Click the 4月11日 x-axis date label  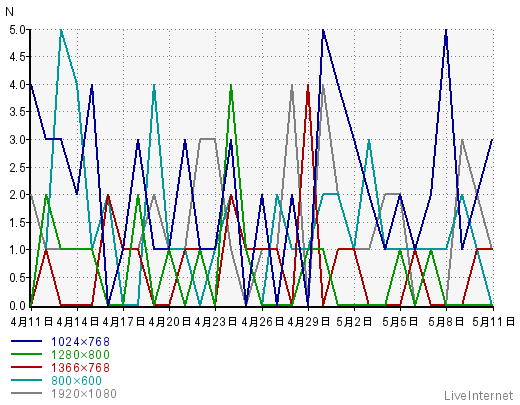pyautogui.click(x=32, y=322)
